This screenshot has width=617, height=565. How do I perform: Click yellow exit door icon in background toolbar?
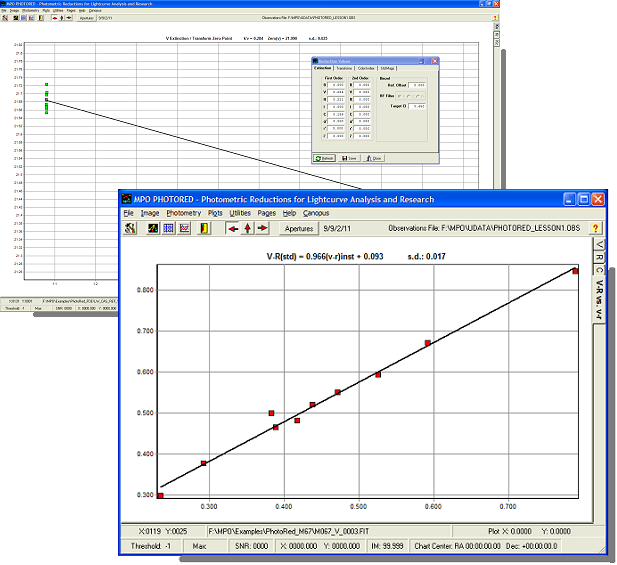(41, 18)
